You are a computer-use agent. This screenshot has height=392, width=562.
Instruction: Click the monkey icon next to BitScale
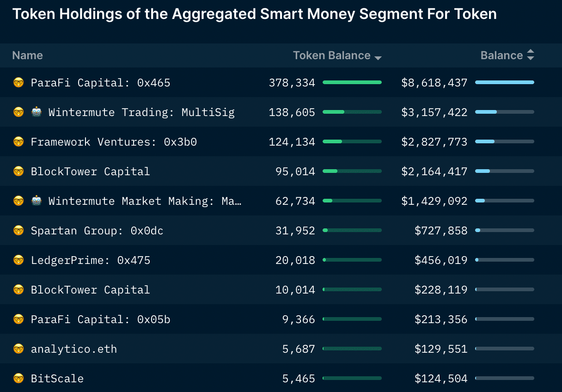point(18,378)
